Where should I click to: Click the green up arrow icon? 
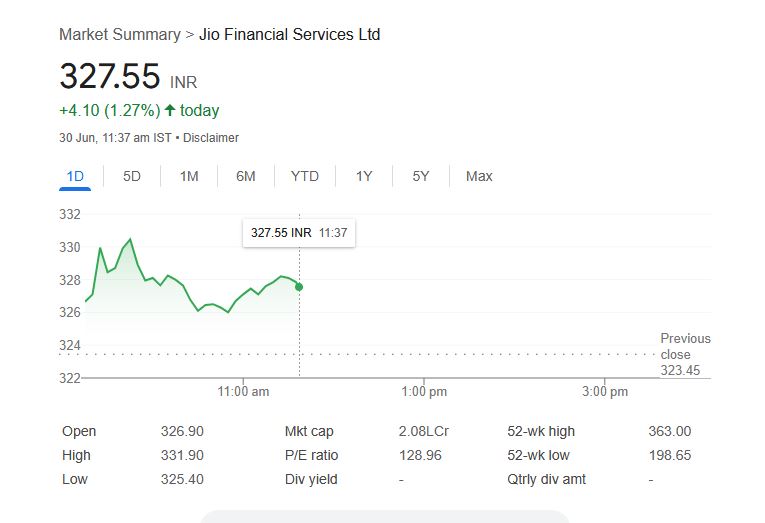coord(170,111)
